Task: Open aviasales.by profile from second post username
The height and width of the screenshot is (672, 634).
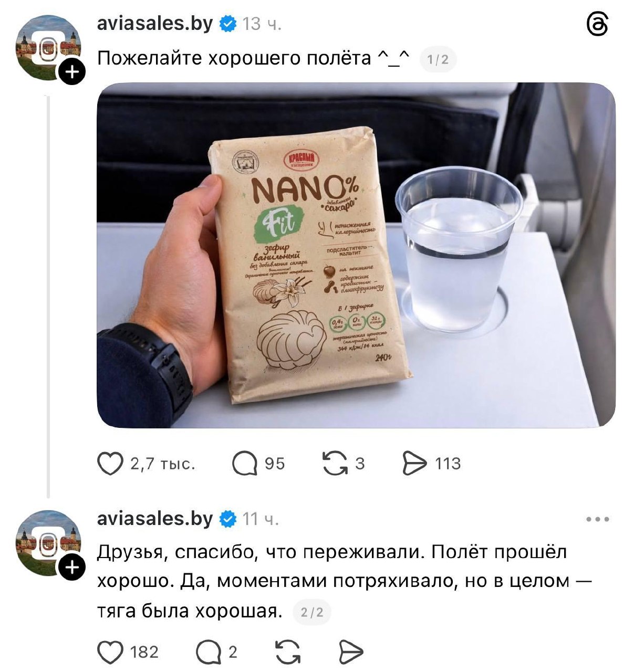Action: point(155,519)
